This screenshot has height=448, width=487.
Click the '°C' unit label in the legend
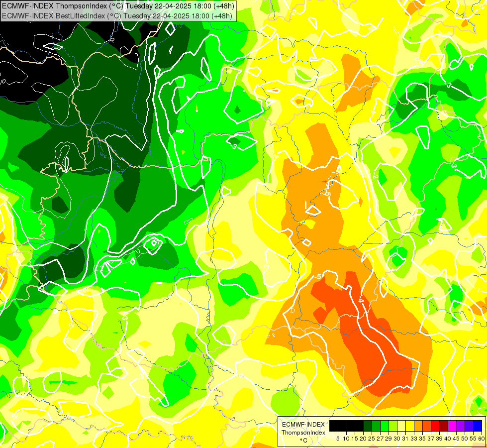(304, 441)
